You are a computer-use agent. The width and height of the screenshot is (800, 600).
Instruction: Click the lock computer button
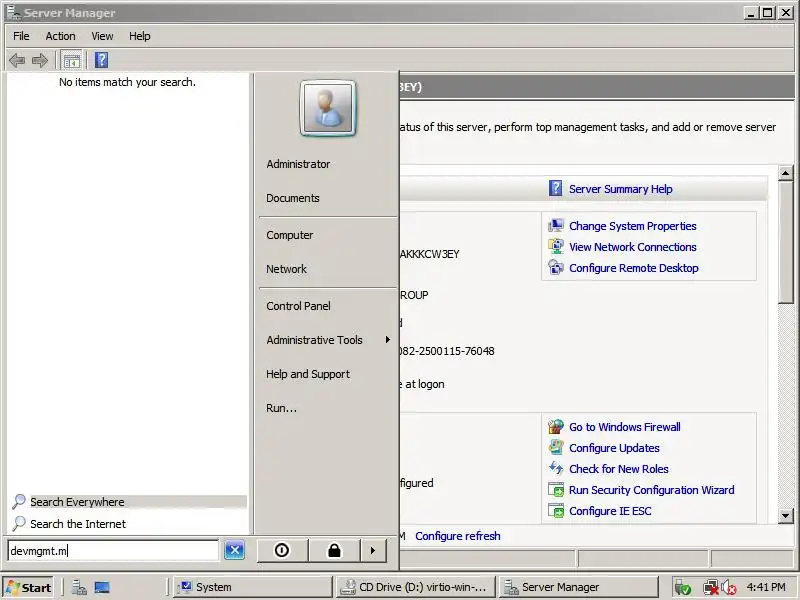[x=334, y=550]
